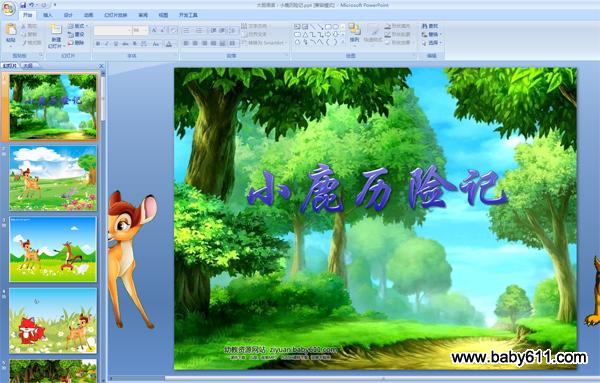Toggle bold formatting
The width and height of the screenshot is (600, 383).
[x=98, y=44]
